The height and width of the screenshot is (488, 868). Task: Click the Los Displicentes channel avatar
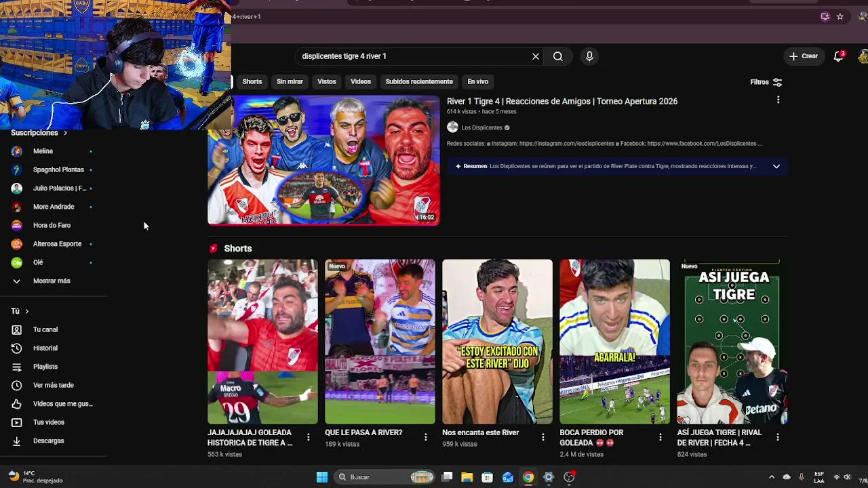click(452, 127)
